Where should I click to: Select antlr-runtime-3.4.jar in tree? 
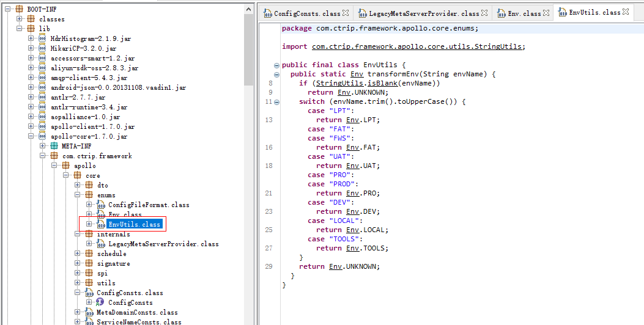pyautogui.click(x=89, y=107)
